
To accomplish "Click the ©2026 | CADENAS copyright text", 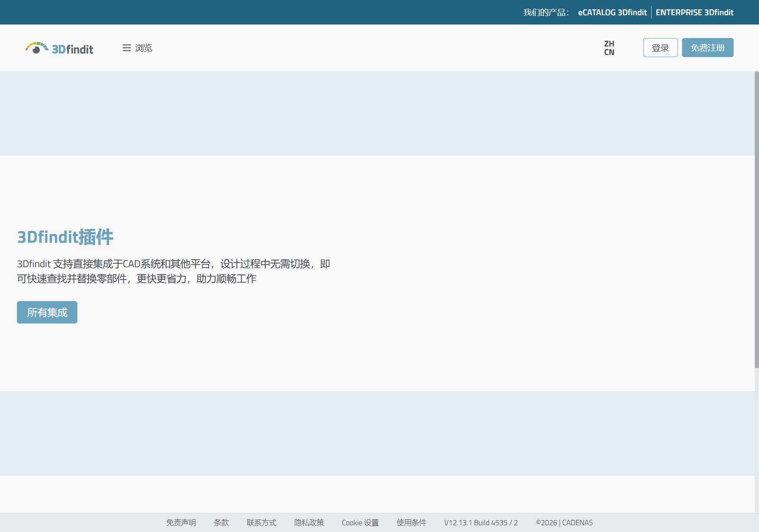I will [x=564, y=523].
